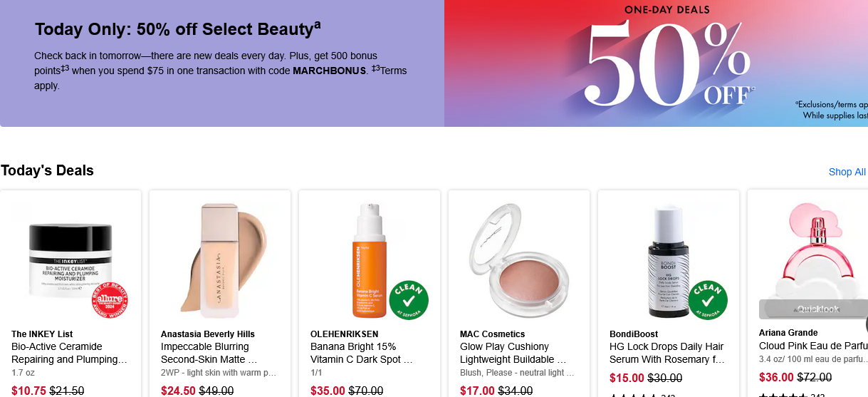Image resolution: width=868 pixels, height=397 pixels.
Task: Open the Shop All link
Action: 847,172
